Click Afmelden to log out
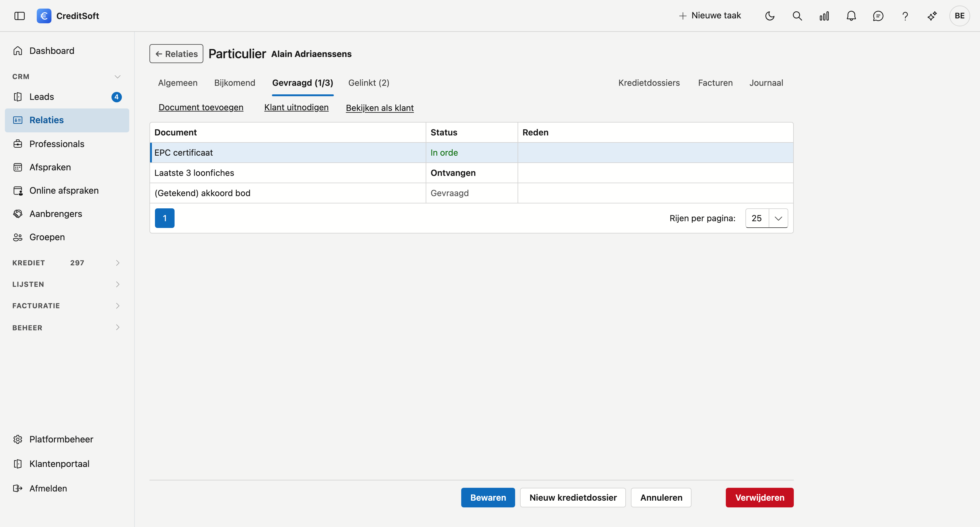Screen dimensions: 980x527 pos(67,488)
